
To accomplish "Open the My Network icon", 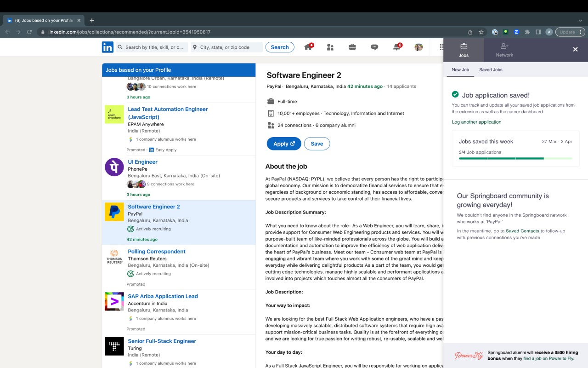I will click(330, 46).
